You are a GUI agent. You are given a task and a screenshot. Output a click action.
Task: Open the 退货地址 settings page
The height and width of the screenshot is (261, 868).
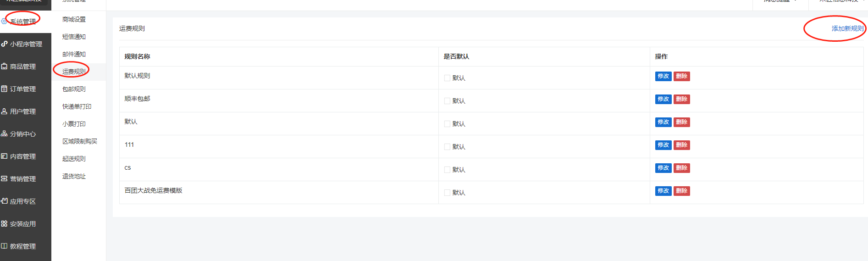[x=74, y=176]
